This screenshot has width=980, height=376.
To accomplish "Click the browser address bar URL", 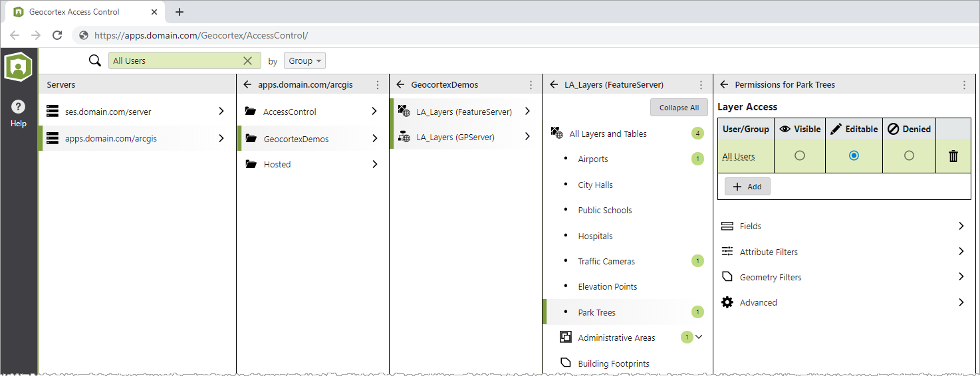I will coord(201,35).
